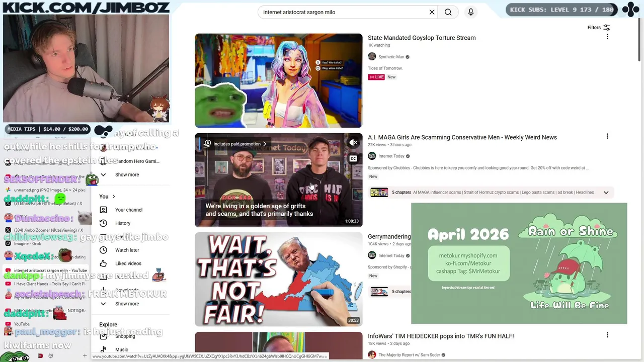The width and height of the screenshot is (644, 362).
Task: Switch to '(334) Jimbo Zoomer' X tab
Action: (45, 230)
